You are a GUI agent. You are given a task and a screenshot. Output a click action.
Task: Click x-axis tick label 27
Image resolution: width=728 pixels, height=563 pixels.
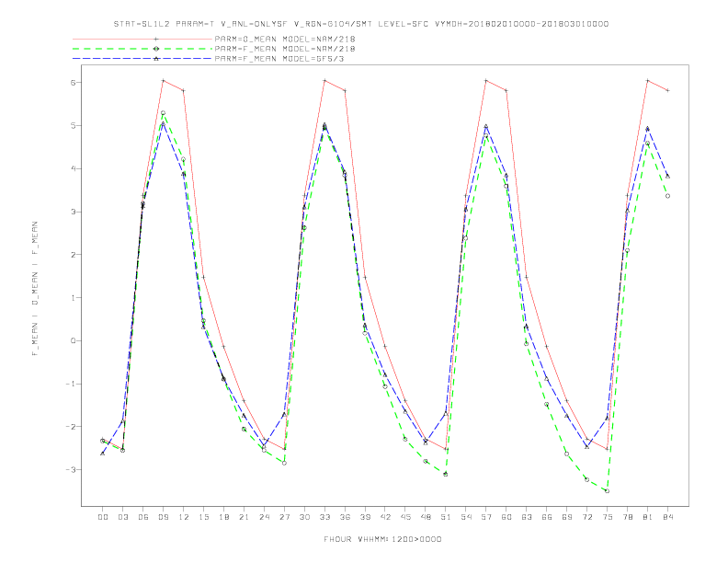click(284, 517)
